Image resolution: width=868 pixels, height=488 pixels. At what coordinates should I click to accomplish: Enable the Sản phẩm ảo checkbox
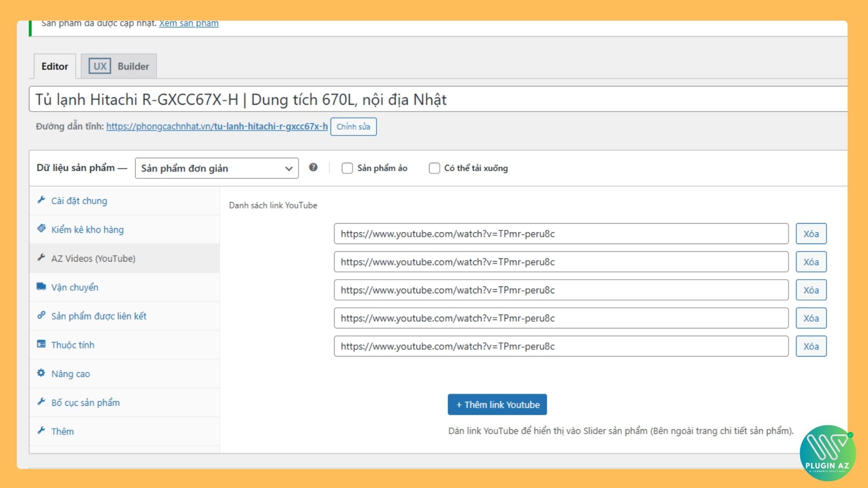[x=347, y=168]
